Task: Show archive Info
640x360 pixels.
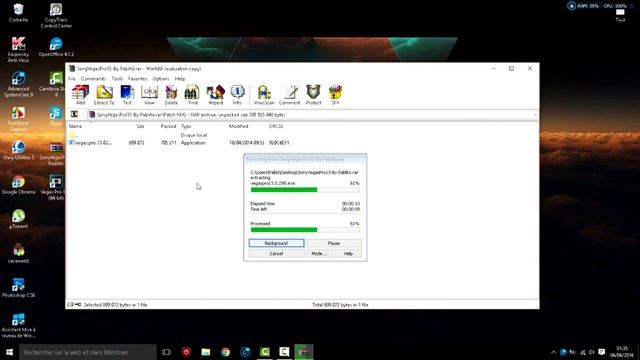Action: click(237, 95)
